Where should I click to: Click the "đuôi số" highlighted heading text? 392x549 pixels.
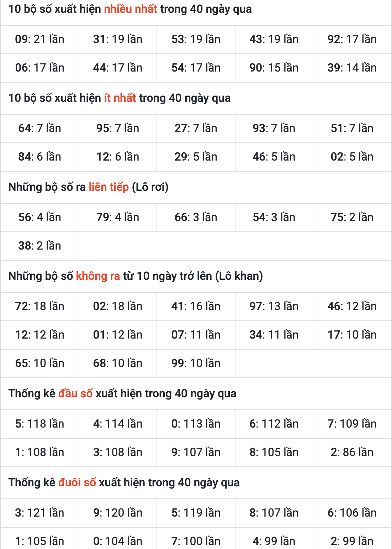click(x=77, y=482)
